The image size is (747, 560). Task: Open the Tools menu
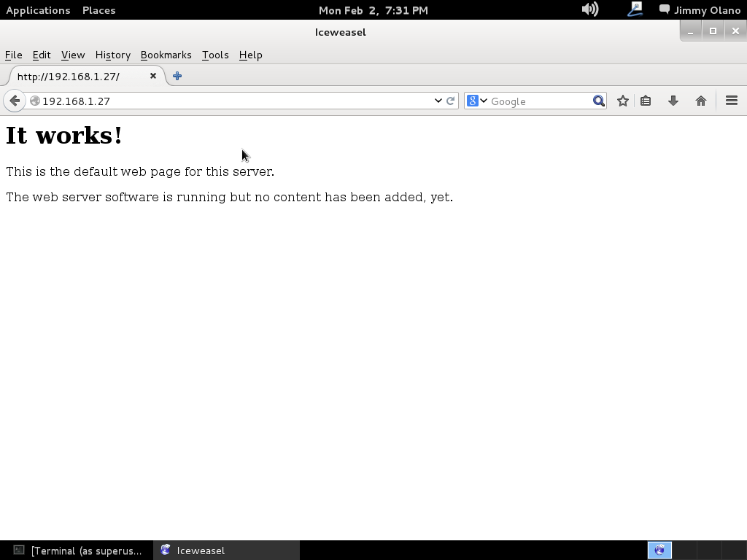coord(215,55)
